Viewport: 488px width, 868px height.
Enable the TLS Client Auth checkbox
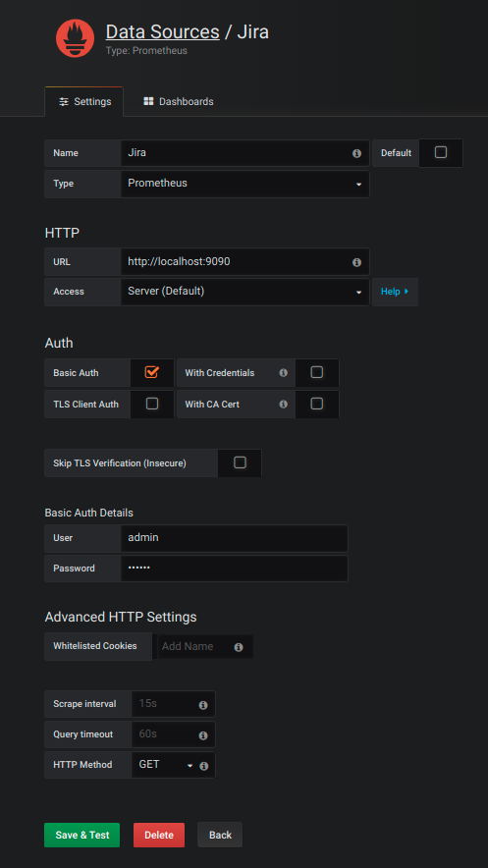tap(152, 404)
